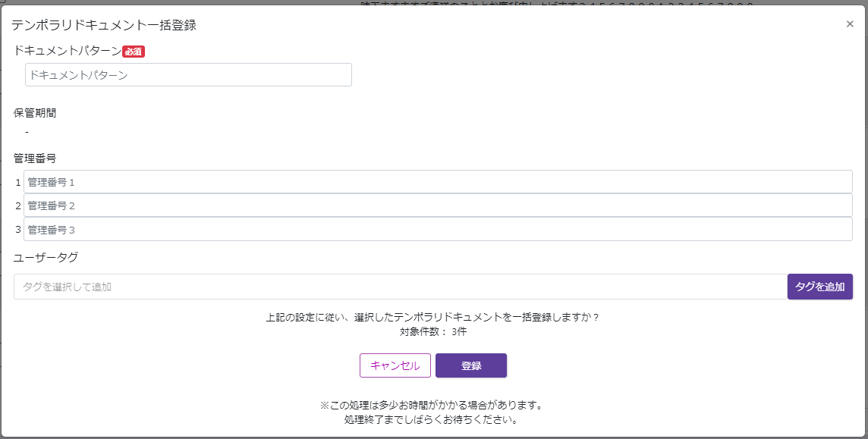Click the 必須 required badge

[x=132, y=52]
